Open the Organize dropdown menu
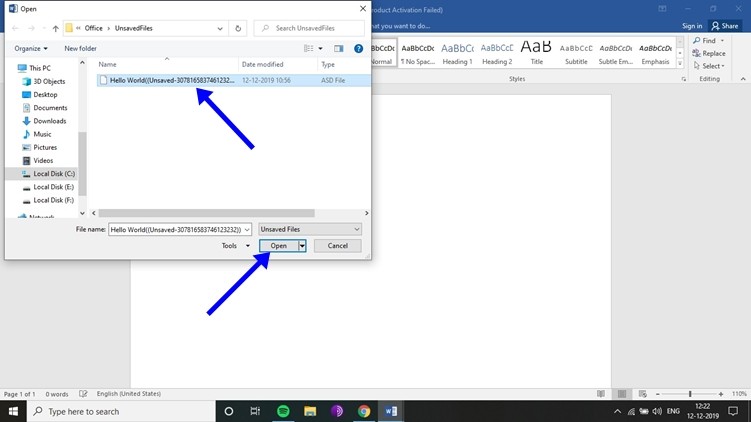The width and height of the screenshot is (751, 422). pyautogui.click(x=31, y=48)
